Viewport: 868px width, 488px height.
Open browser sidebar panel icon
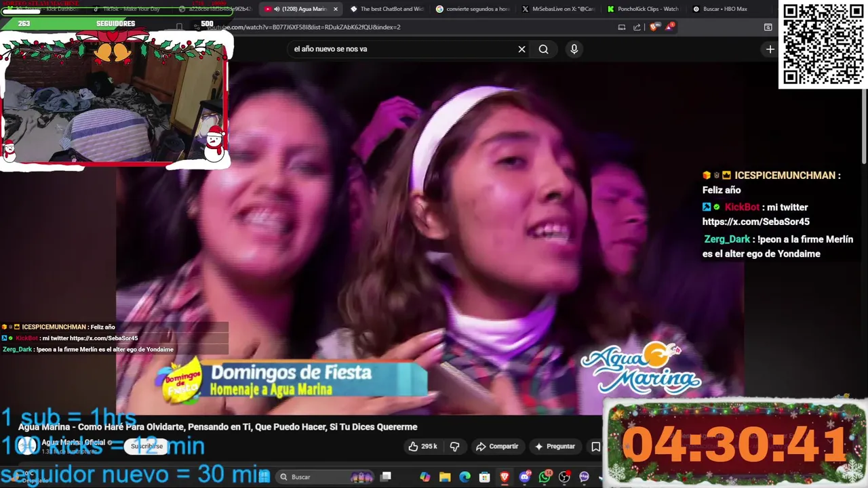[x=768, y=27]
